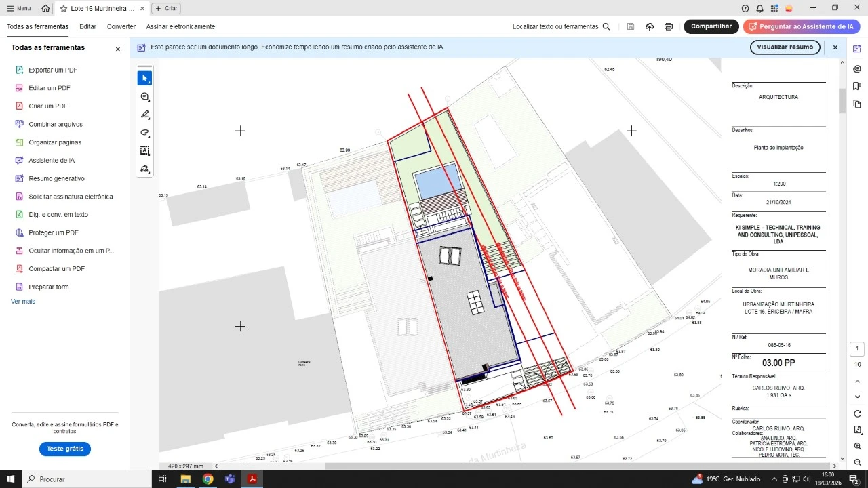This screenshot has width=868, height=488.
Task: Pick the text box tool
Action: (x=144, y=151)
